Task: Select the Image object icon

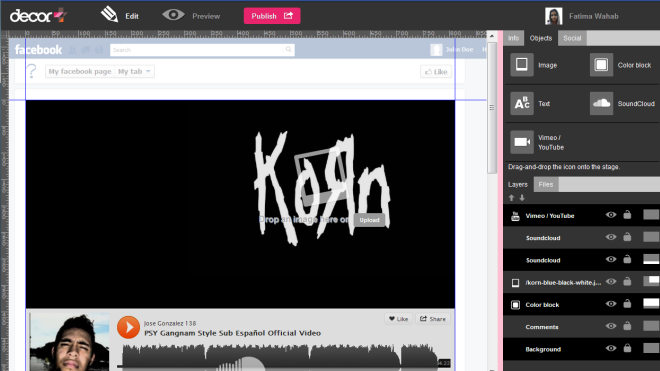Action: 522,65
